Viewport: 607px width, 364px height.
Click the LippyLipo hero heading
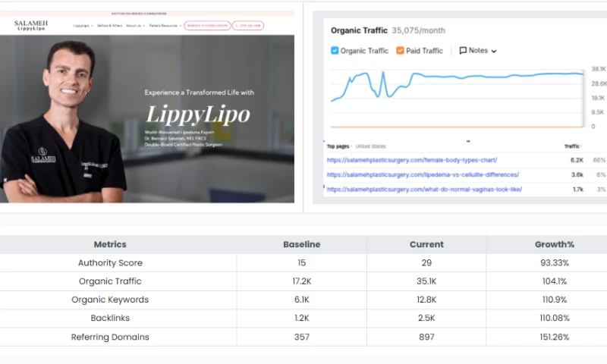(x=198, y=115)
